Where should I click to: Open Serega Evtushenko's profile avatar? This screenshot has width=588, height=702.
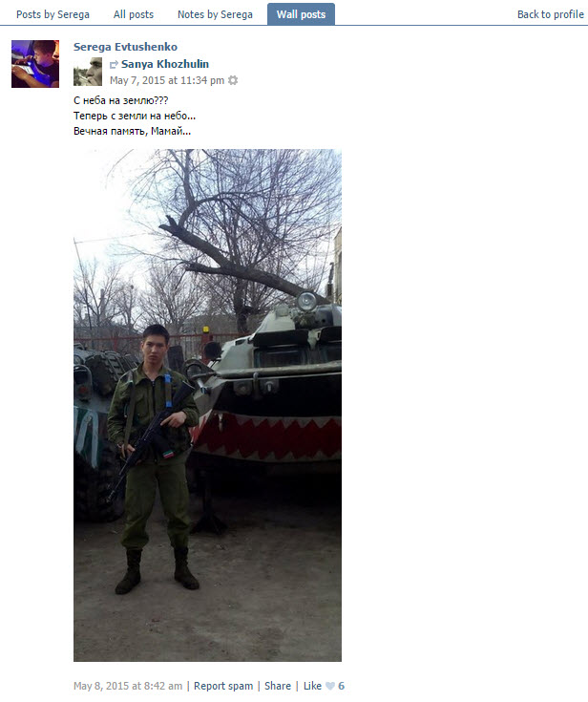35,64
